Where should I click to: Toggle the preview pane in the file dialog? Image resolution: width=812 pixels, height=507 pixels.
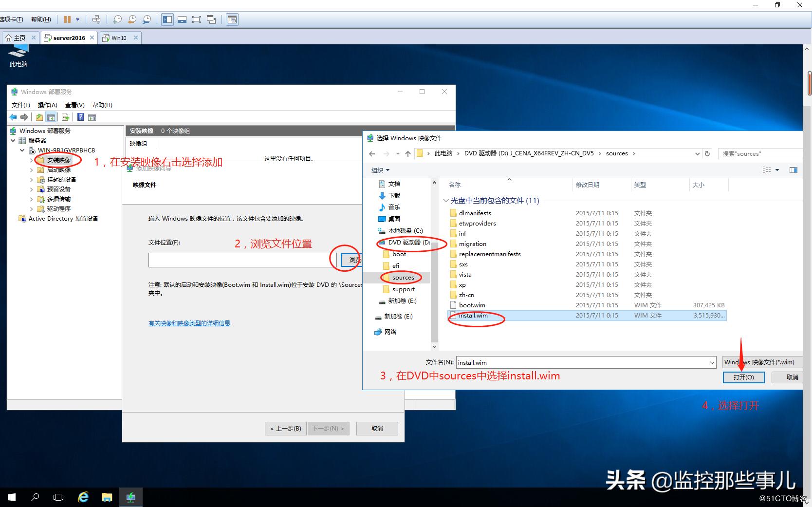[x=794, y=170]
